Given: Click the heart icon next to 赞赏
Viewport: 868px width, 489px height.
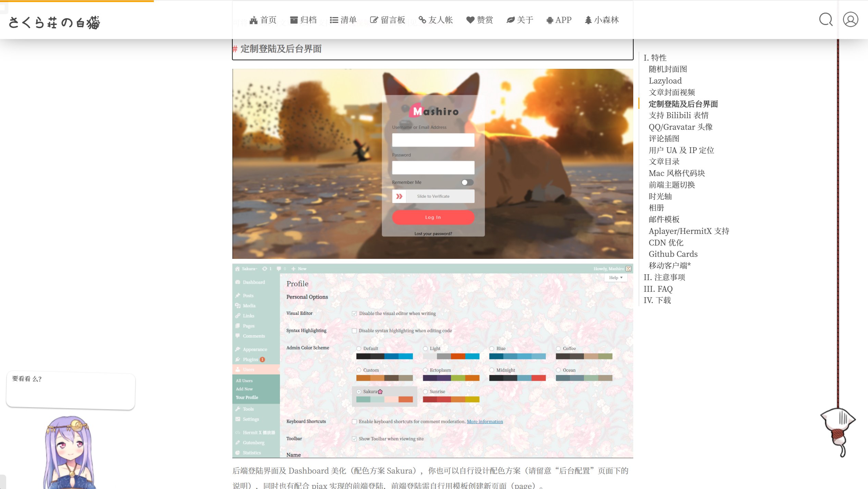Looking at the screenshot, I should (469, 20).
